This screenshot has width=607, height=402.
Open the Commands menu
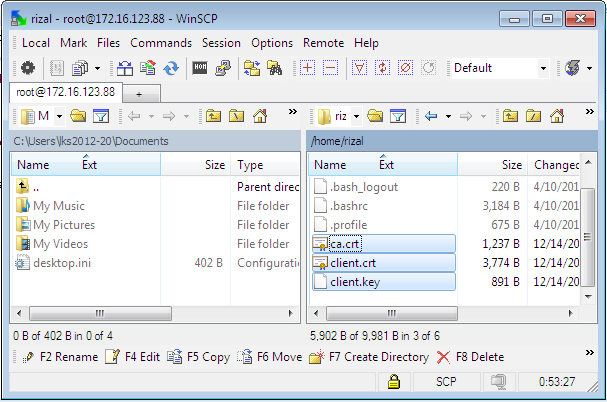[161, 43]
